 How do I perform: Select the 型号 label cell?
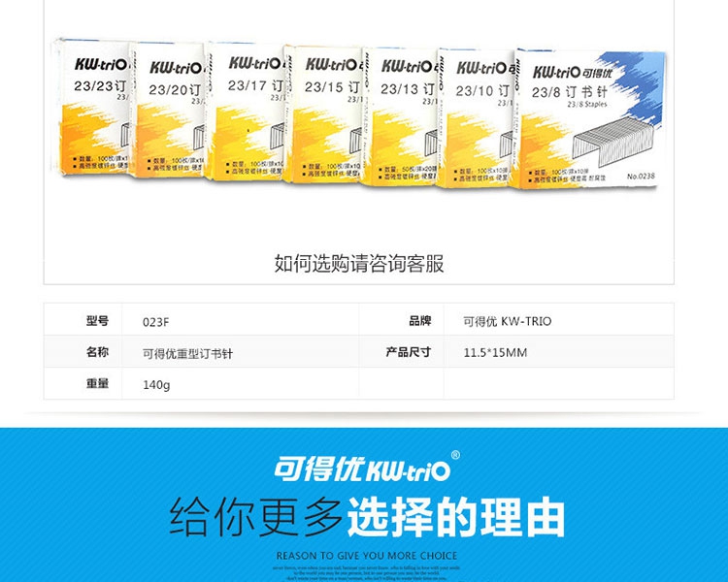pos(83,319)
